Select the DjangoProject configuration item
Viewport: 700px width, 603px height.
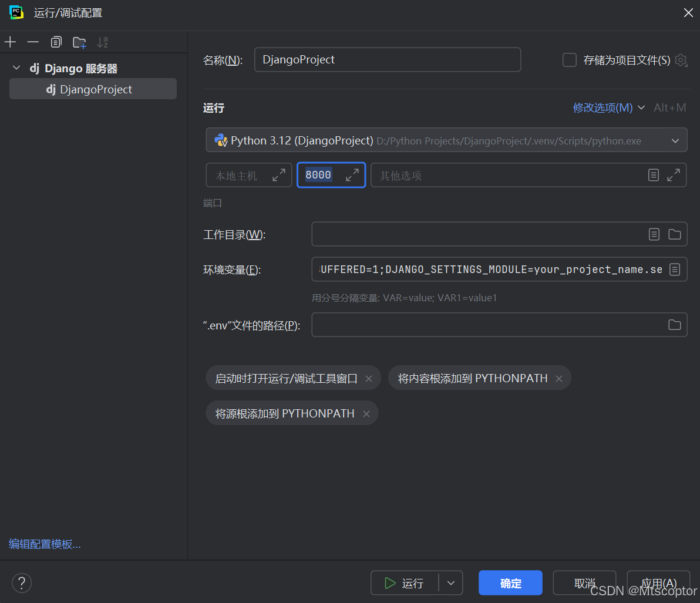93,89
